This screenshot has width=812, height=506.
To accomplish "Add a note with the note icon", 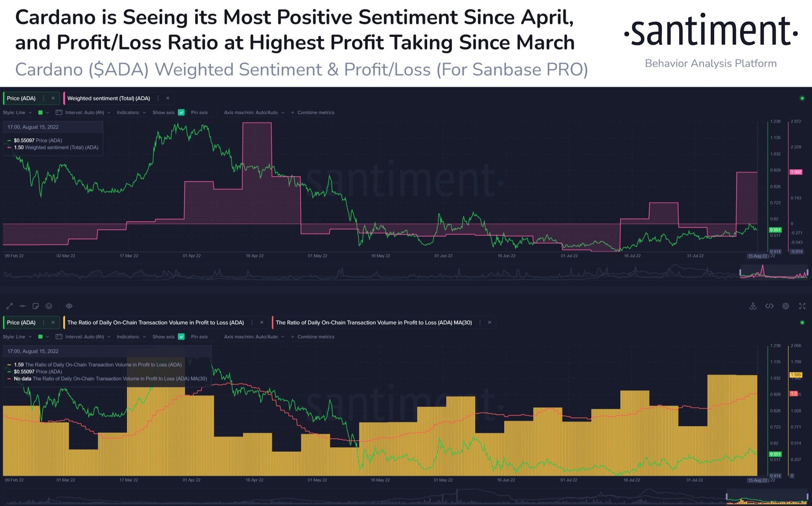I will click(x=35, y=306).
